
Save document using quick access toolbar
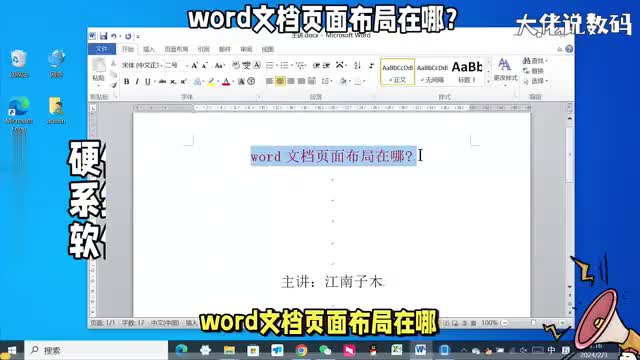coord(104,36)
